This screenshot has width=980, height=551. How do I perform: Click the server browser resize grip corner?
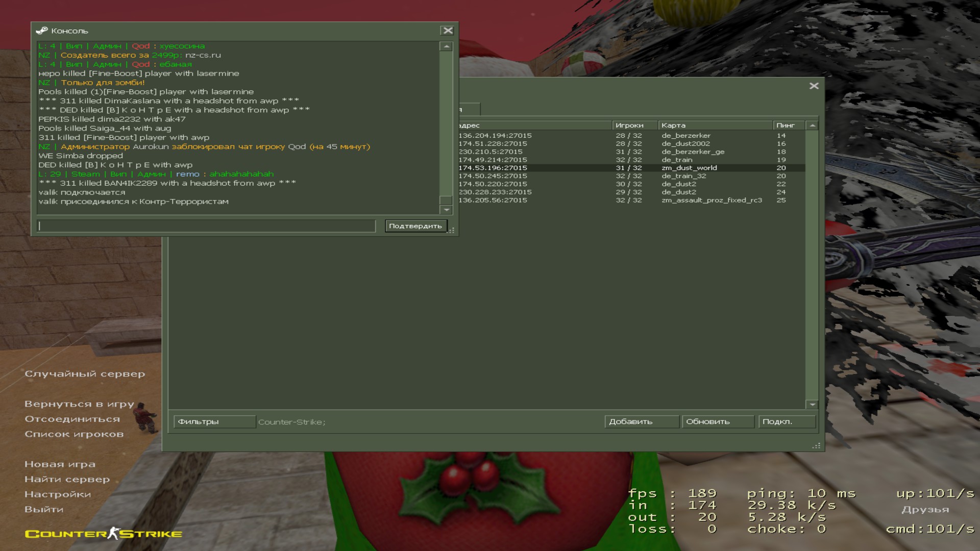coord(817,445)
